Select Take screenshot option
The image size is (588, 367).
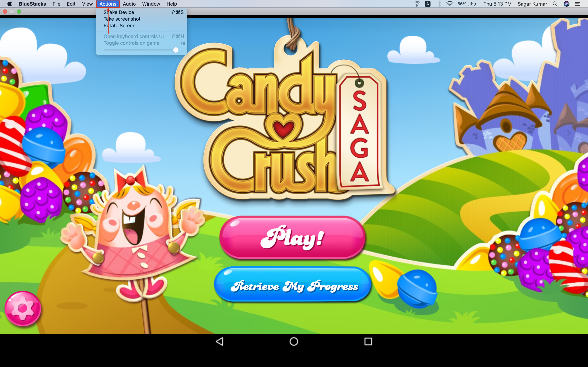point(122,19)
